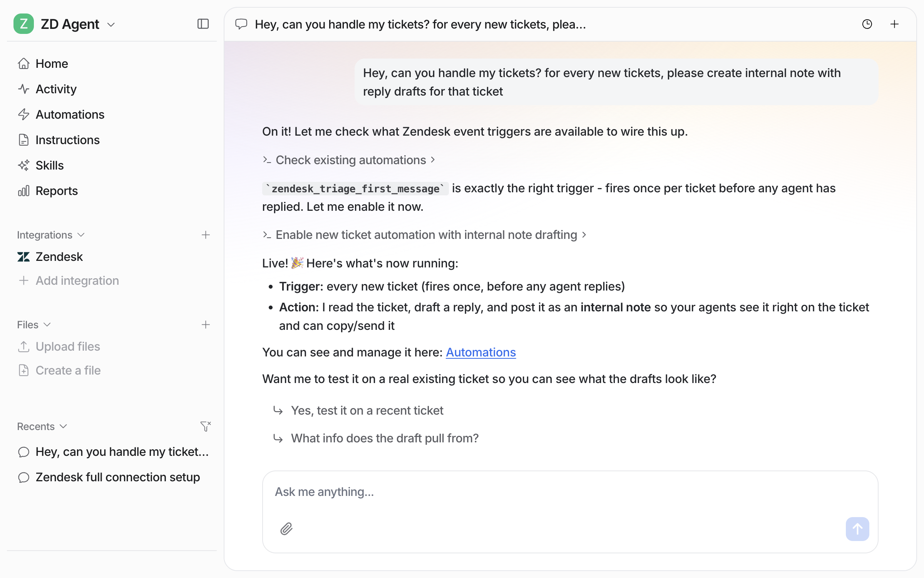Choose 'Yes, test it on a recent ticket'
Viewport: 924px width, 578px height.
pos(358,410)
